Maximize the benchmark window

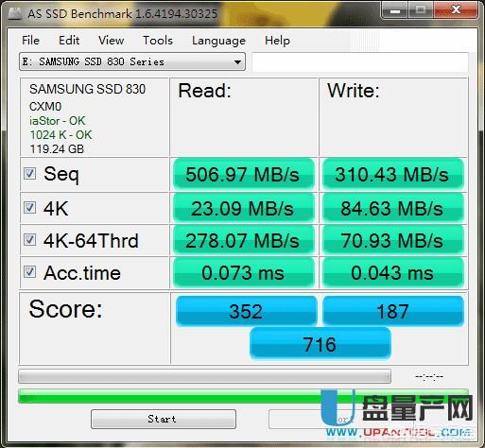(x=421, y=10)
